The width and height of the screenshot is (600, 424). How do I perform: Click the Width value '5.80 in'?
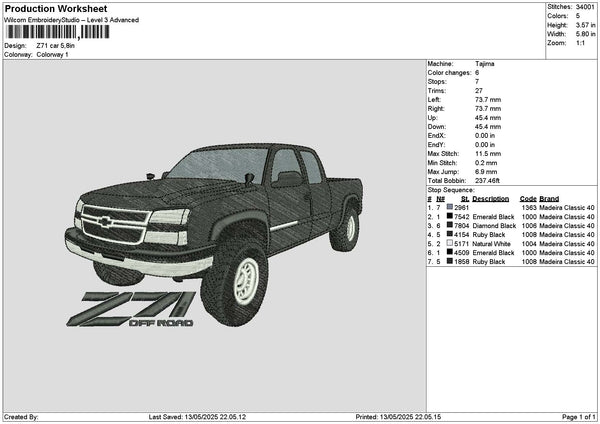(x=585, y=34)
